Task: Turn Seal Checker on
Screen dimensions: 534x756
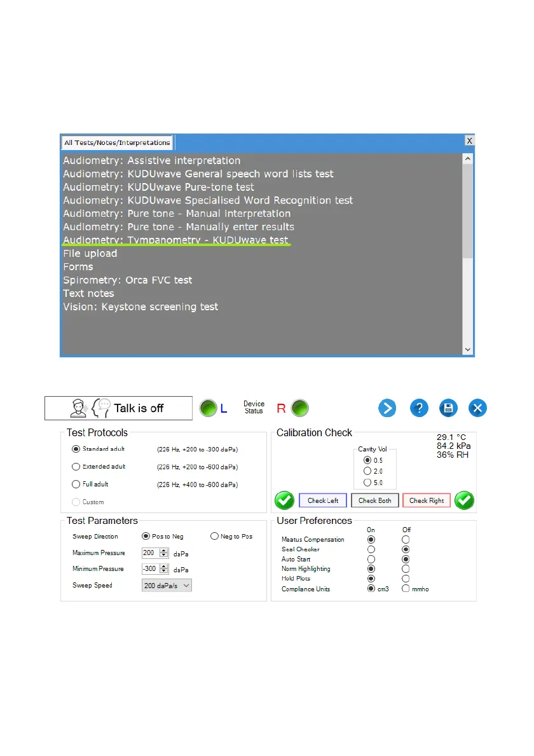Action: 371,549
